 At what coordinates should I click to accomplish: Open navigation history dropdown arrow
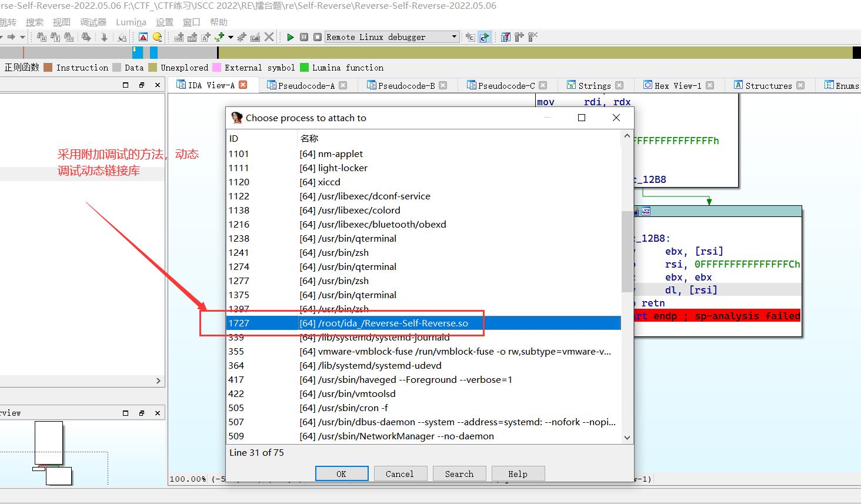[x=22, y=37]
